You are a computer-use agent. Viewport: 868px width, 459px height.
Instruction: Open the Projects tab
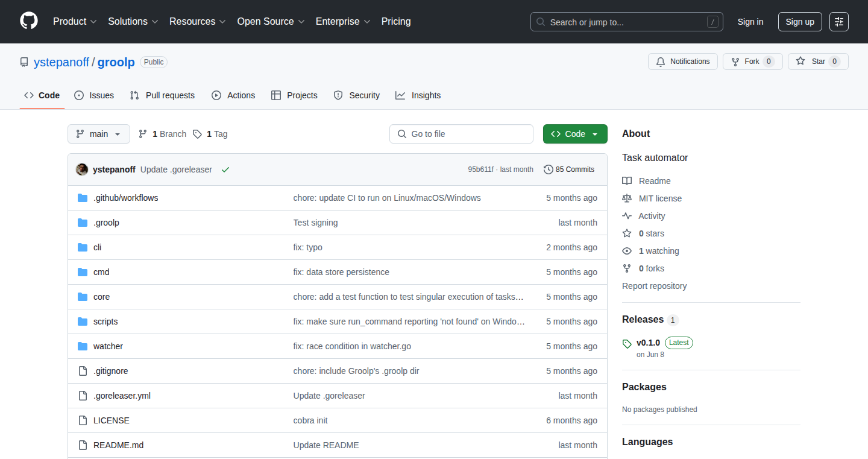[294, 95]
